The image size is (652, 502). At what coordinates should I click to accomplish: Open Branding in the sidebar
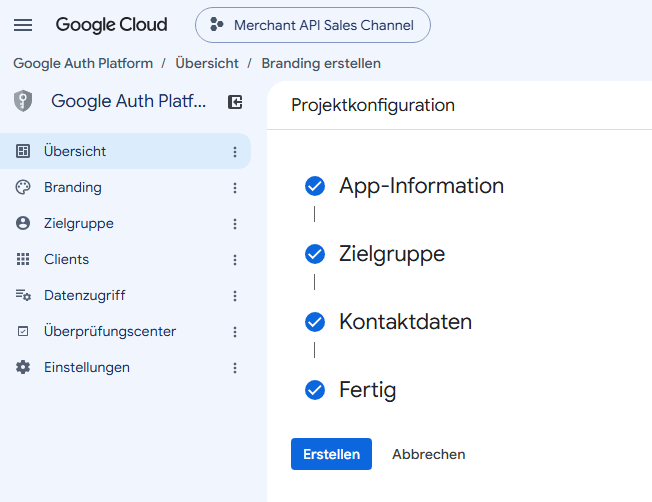click(x=125, y=187)
